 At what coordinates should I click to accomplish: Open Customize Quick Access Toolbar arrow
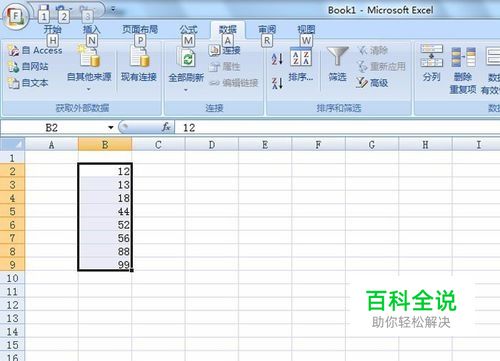click(113, 9)
